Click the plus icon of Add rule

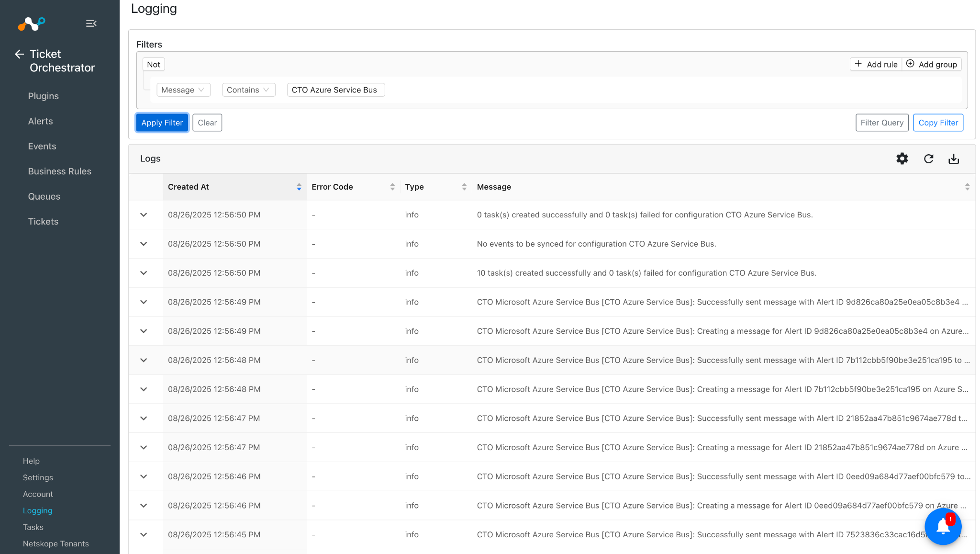858,64
